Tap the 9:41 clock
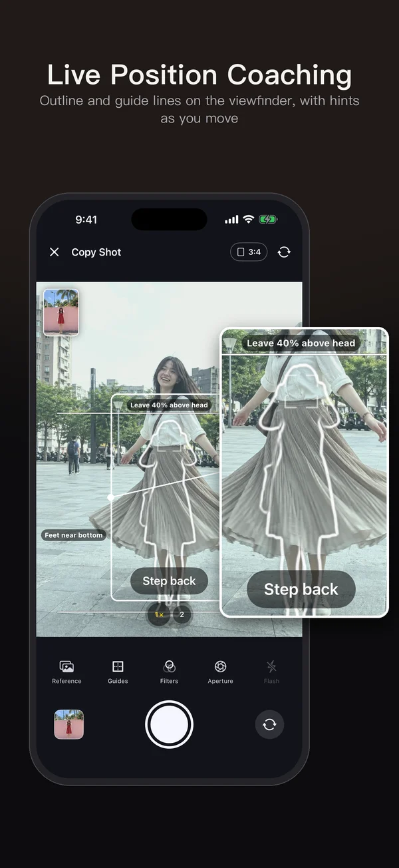Viewport: 399px width, 868px height. [86, 220]
